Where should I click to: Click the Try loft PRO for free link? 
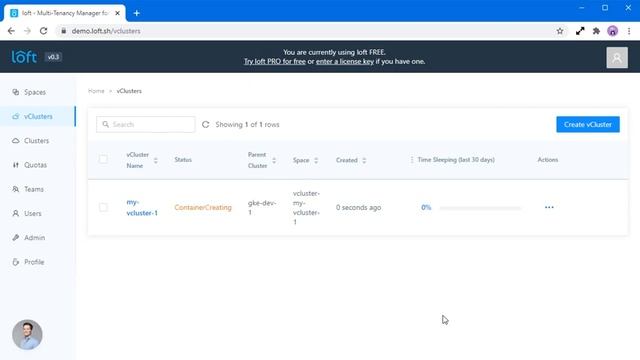(x=275, y=62)
